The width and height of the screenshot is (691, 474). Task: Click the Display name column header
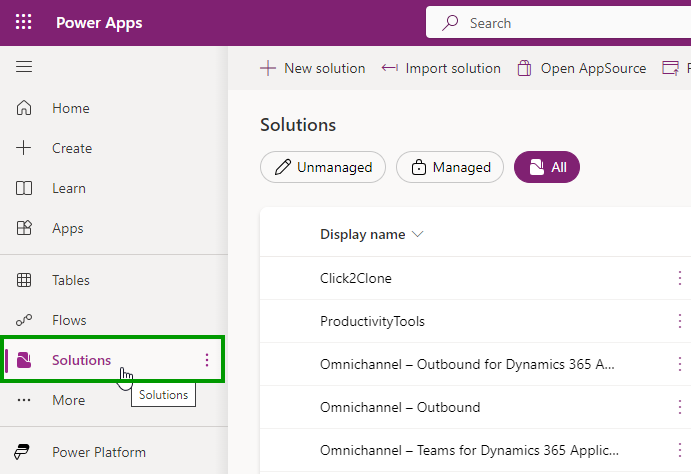point(363,234)
